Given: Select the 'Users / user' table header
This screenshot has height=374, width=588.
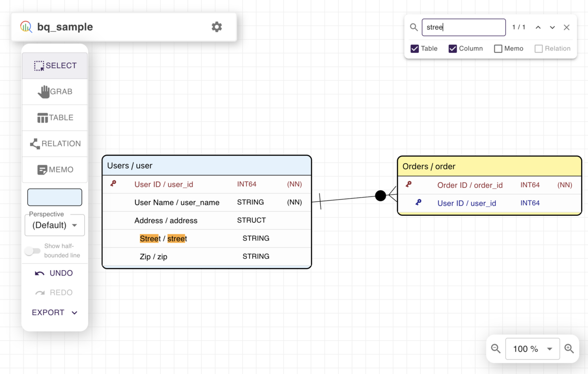Looking at the screenshot, I should coord(207,166).
